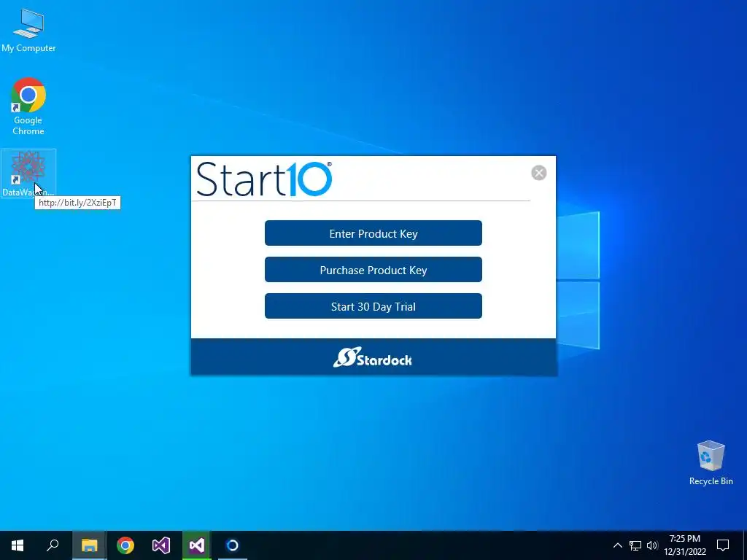Click the Enter Product Key button
This screenshot has width=747, height=560.
[x=373, y=233]
